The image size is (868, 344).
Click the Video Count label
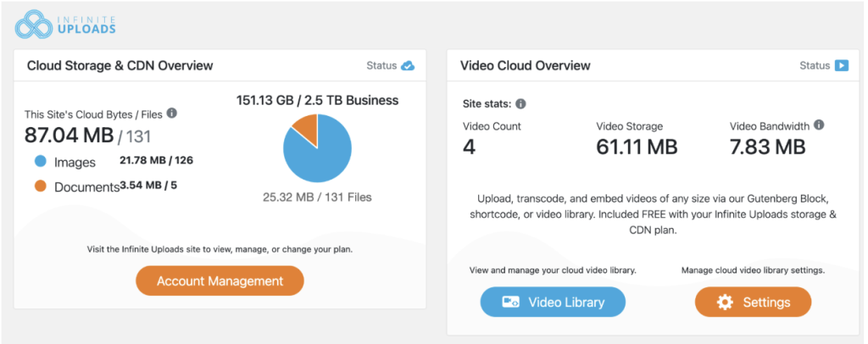[492, 126]
